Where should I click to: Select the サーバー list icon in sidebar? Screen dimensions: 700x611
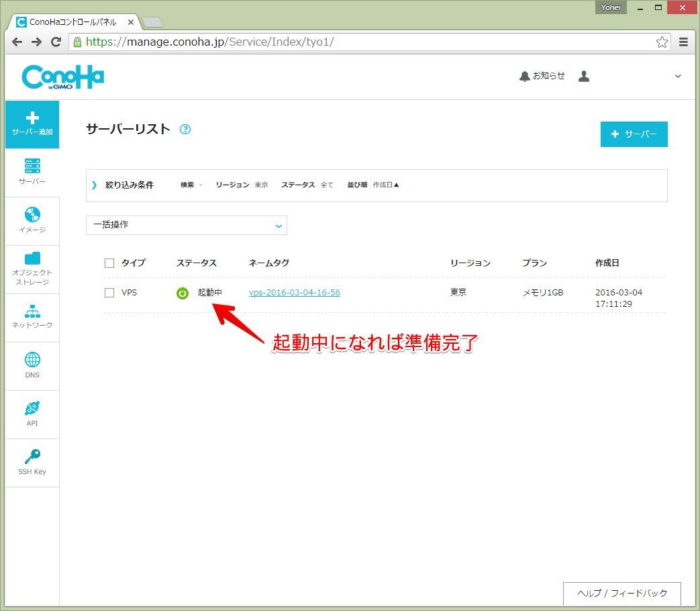coord(32,171)
